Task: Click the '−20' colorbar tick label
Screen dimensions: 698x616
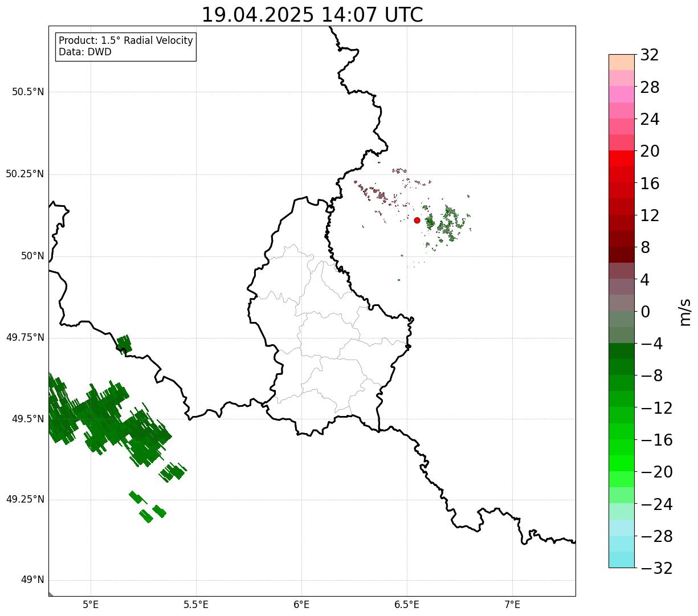Action: (656, 472)
